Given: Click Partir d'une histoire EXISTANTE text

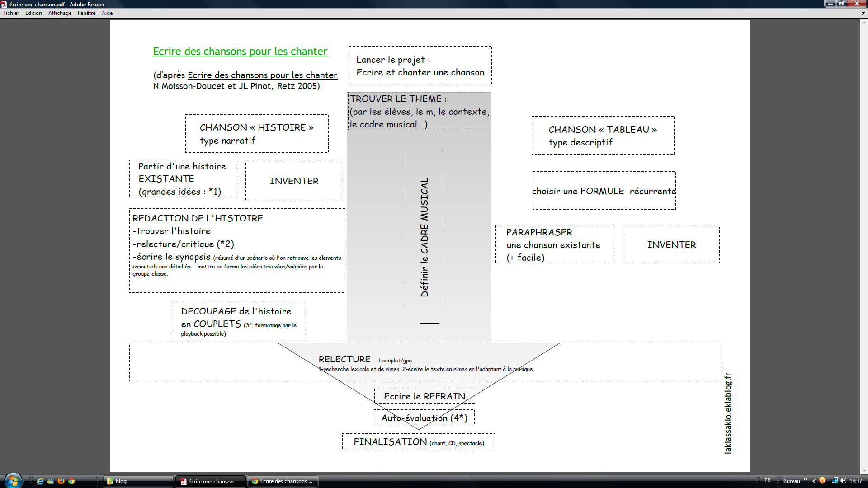Looking at the screenshot, I should coord(182,173).
